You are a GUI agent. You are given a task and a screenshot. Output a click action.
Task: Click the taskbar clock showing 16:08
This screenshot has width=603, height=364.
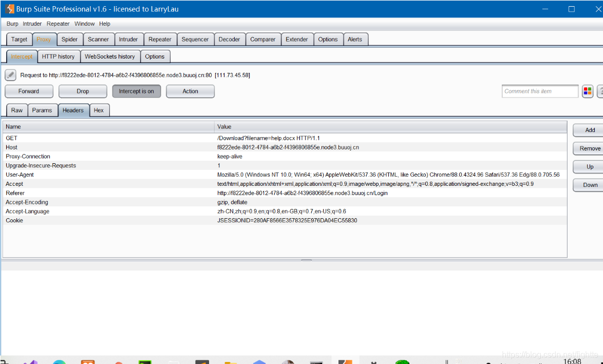click(572, 361)
